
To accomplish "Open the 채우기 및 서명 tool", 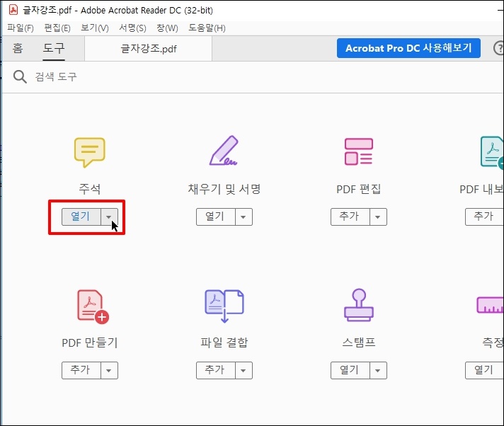I will [x=216, y=217].
